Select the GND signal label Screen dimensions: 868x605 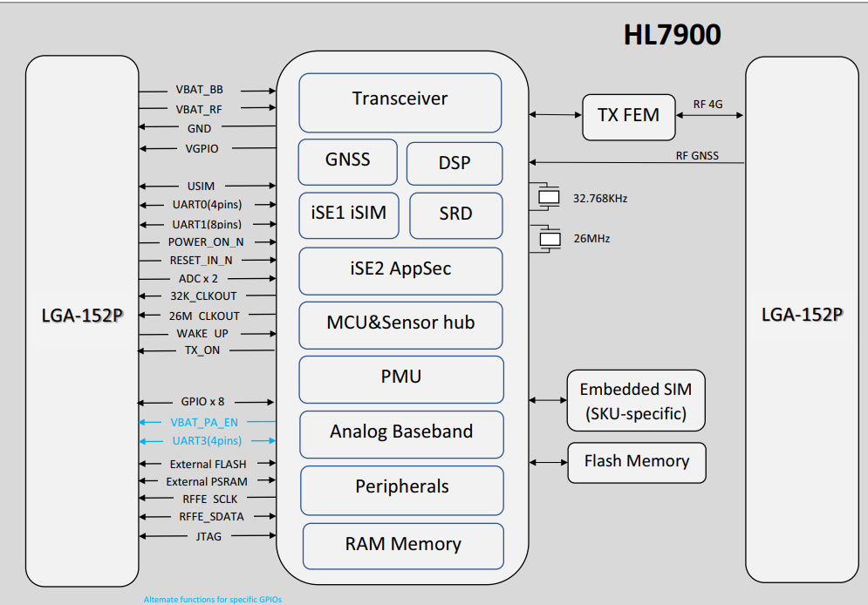click(x=199, y=128)
